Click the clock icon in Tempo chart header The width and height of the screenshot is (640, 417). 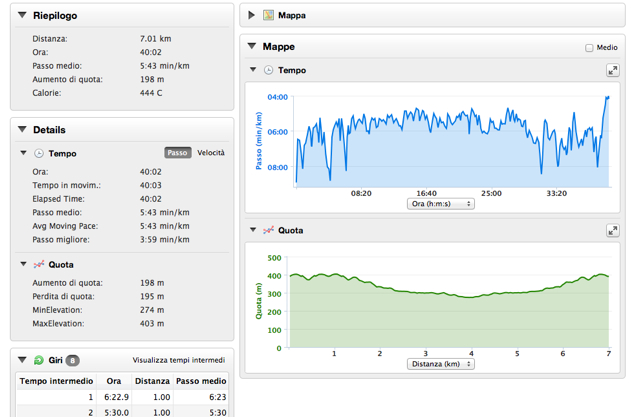click(x=268, y=70)
